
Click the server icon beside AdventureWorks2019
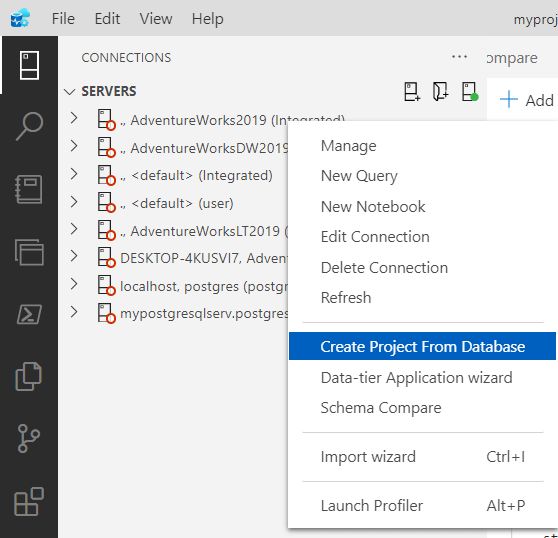(106, 120)
